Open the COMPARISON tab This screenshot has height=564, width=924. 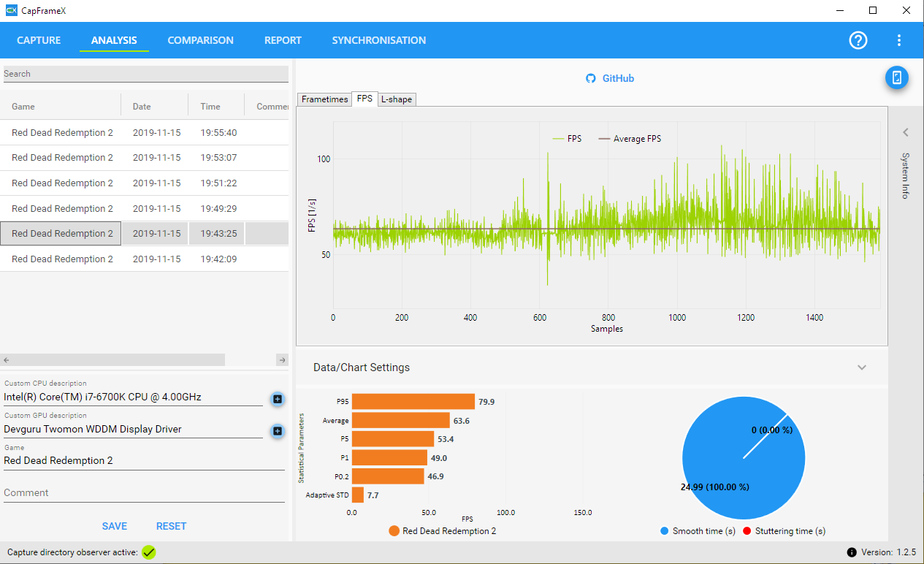point(201,40)
